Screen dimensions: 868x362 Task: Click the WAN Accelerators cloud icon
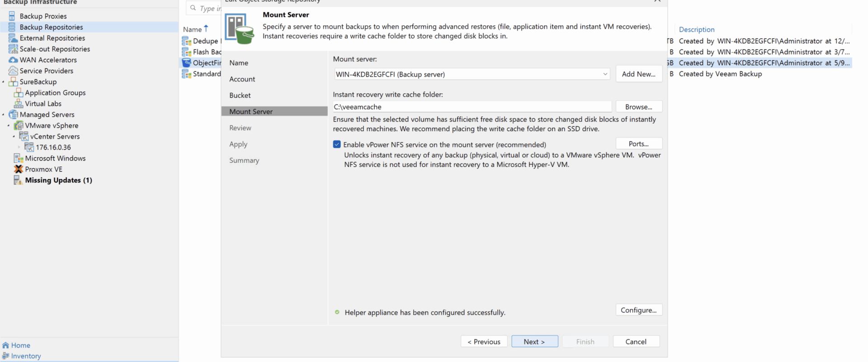(13, 60)
